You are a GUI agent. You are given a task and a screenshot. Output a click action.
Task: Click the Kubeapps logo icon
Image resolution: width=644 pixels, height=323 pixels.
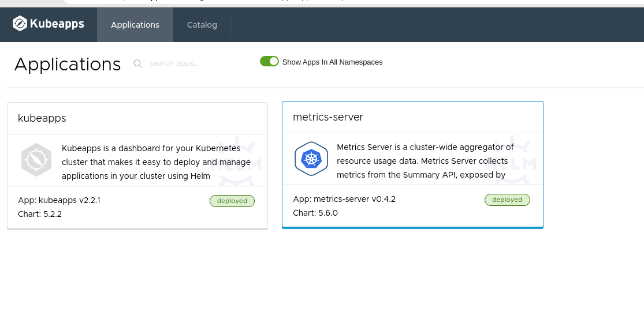click(20, 24)
